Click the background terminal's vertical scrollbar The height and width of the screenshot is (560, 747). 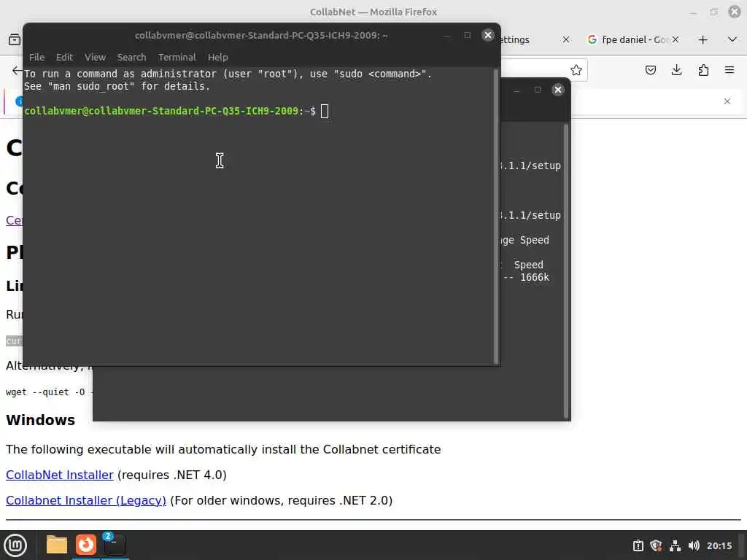point(566,271)
